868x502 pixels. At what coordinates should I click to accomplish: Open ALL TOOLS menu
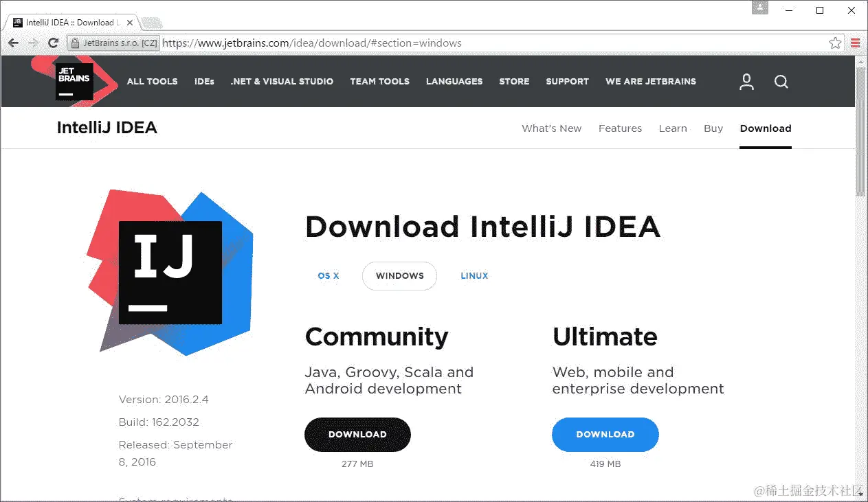[x=152, y=81]
